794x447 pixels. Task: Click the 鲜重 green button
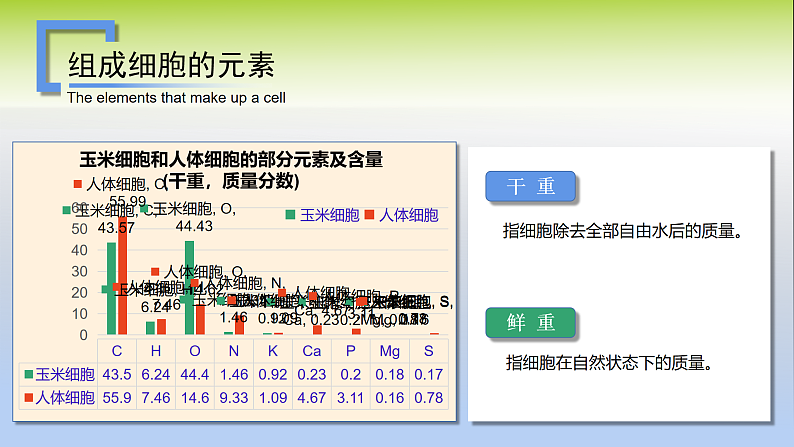(x=530, y=322)
